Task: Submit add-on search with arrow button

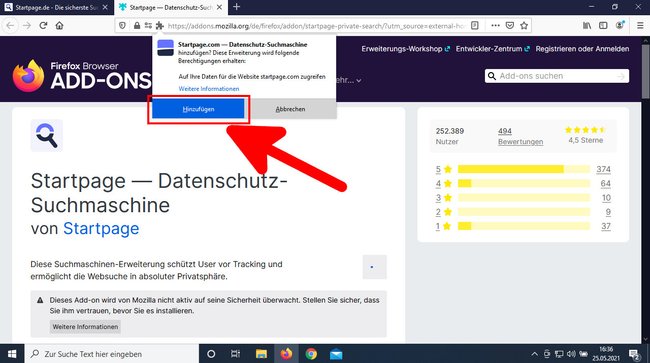Action: click(621, 76)
